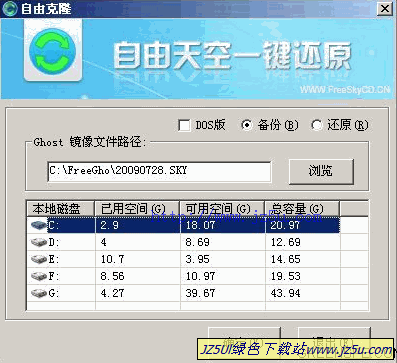Screen dimensions: 397x363
Task: Click the D: drive icon
Action: point(39,242)
